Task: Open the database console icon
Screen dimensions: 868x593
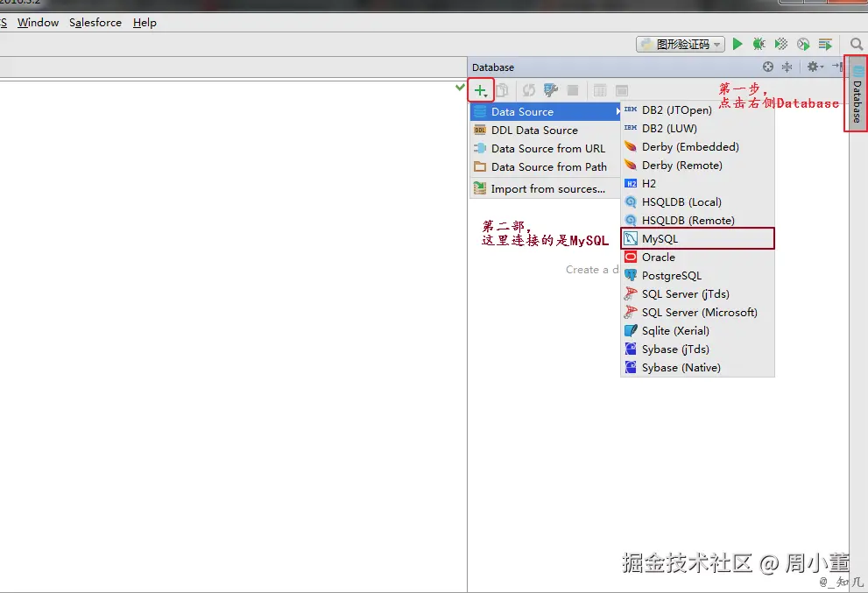Action: point(622,90)
